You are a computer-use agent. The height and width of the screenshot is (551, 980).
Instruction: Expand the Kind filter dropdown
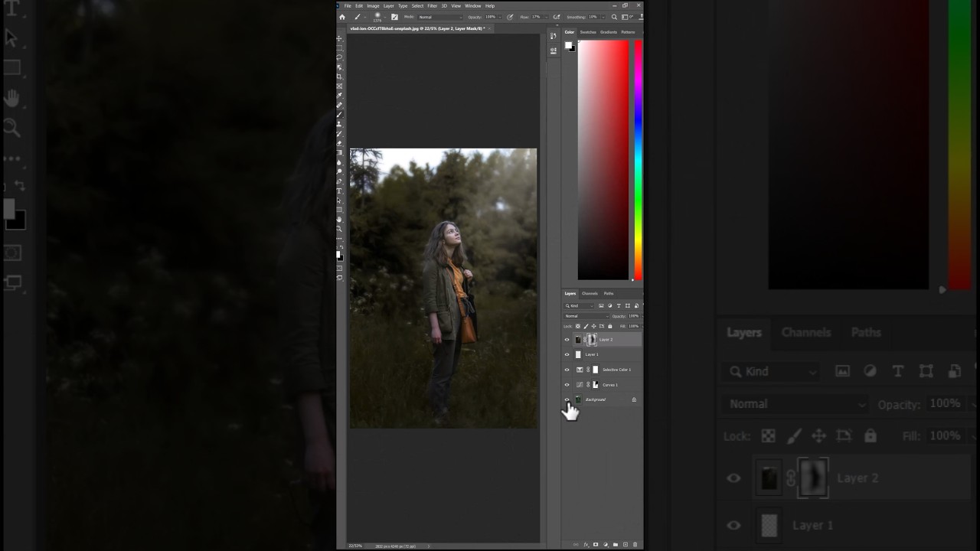coord(580,306)
